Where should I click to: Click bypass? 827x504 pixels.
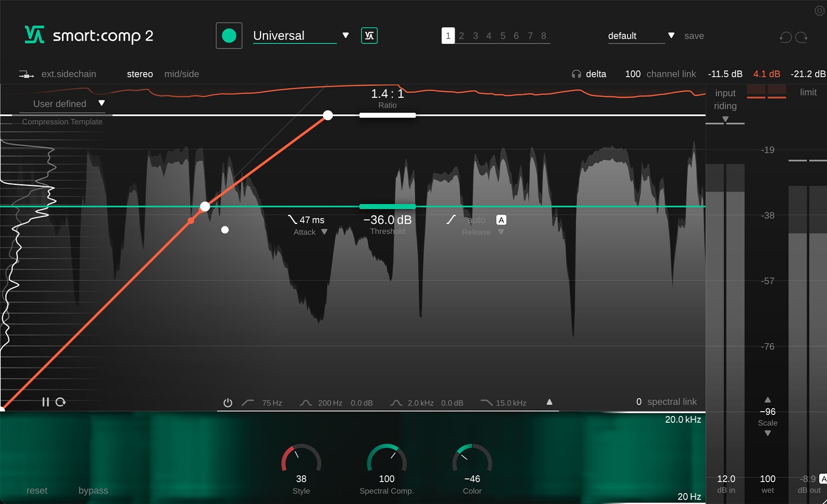(x=93, y=490)
